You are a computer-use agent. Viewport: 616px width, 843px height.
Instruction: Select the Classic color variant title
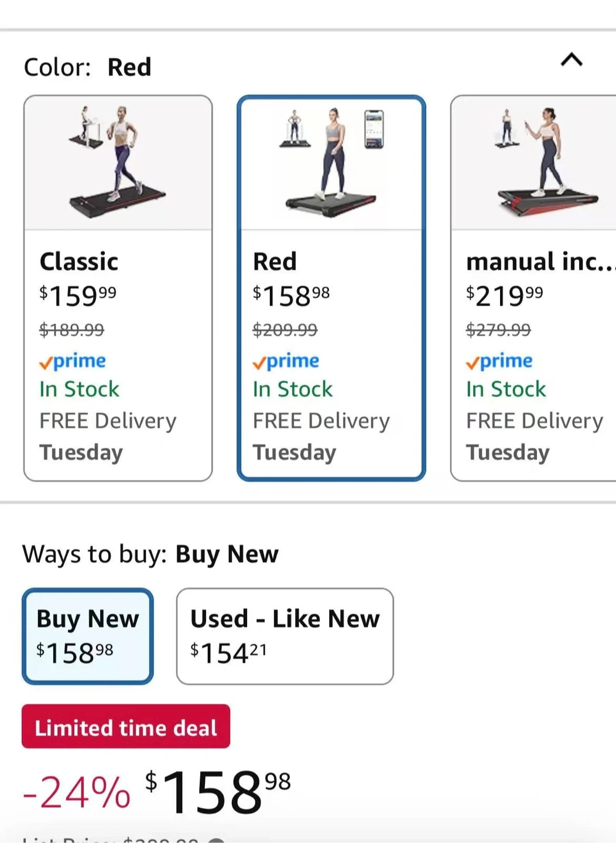79,262
